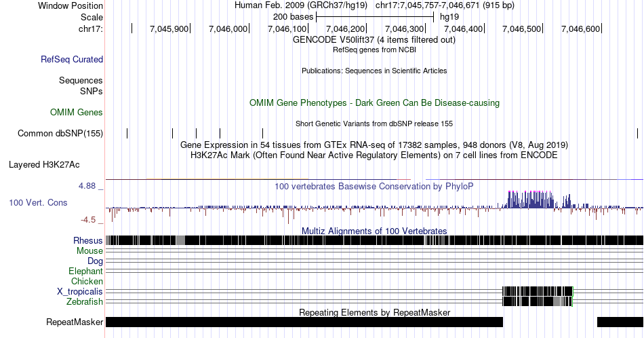Open the H3K27Ac Mark ENCODE track title
The image size is (644, 338).
point(374,155)
